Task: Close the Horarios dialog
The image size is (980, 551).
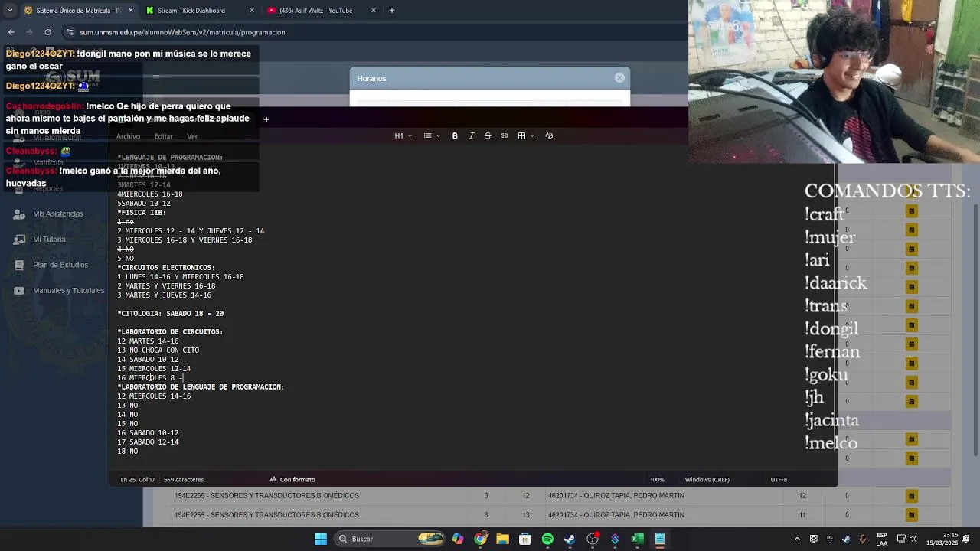Action: point(619,78)
